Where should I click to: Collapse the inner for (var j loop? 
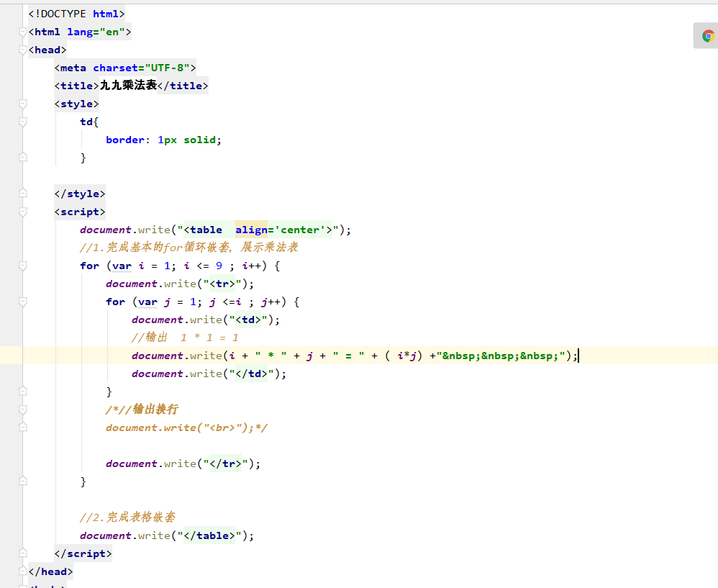pos(22,302)
